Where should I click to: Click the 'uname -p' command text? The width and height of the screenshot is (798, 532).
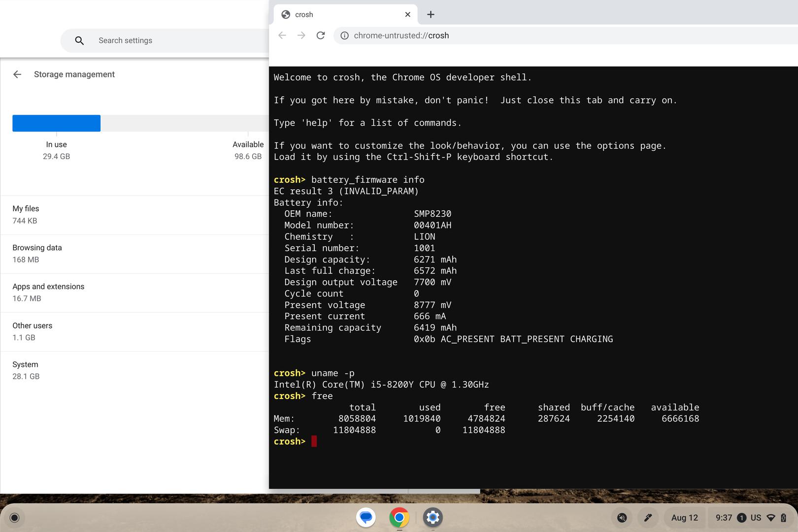[332, 373]
